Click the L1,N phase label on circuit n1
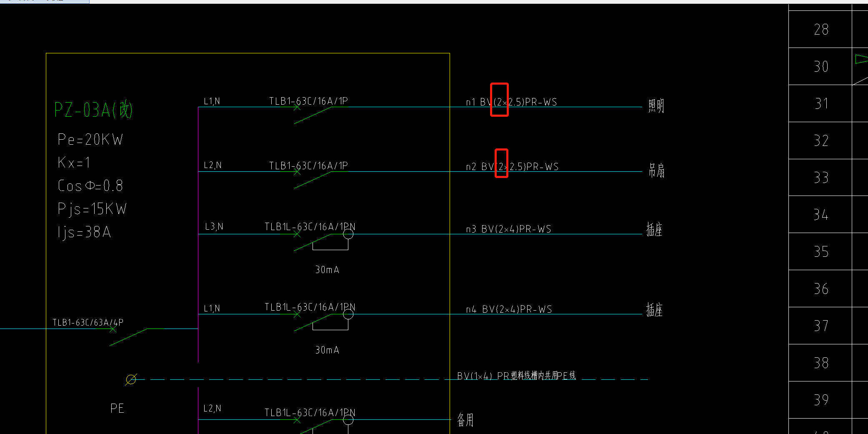868x434 pixels. [x=212, y=101]
